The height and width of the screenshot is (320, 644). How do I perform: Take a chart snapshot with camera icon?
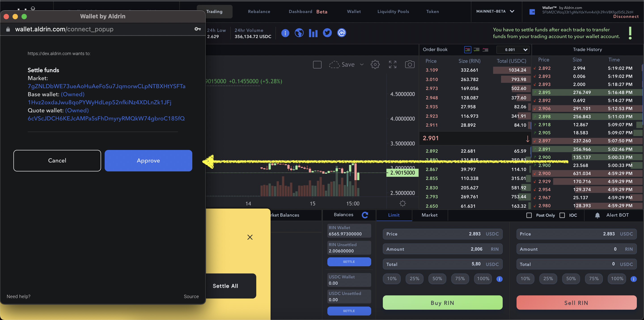(x=409, y=64)
